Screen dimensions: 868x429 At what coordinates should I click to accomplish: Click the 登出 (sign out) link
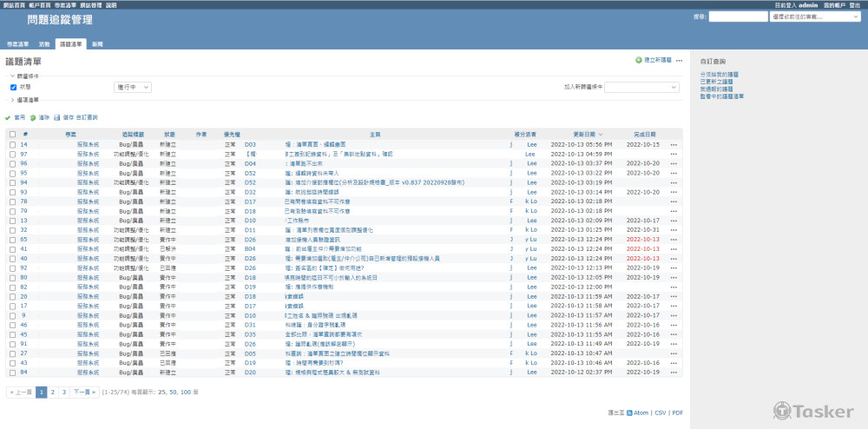pos(855,4)
